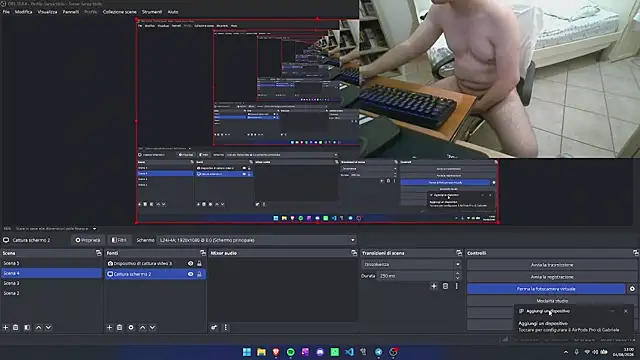Open the Collezione scene menu

coord(120,12)
